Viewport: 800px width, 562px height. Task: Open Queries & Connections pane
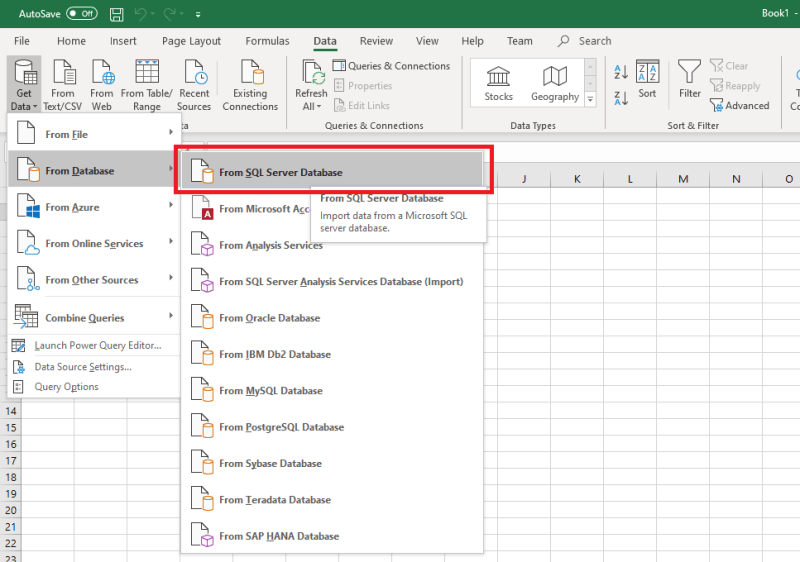point(391,66)
